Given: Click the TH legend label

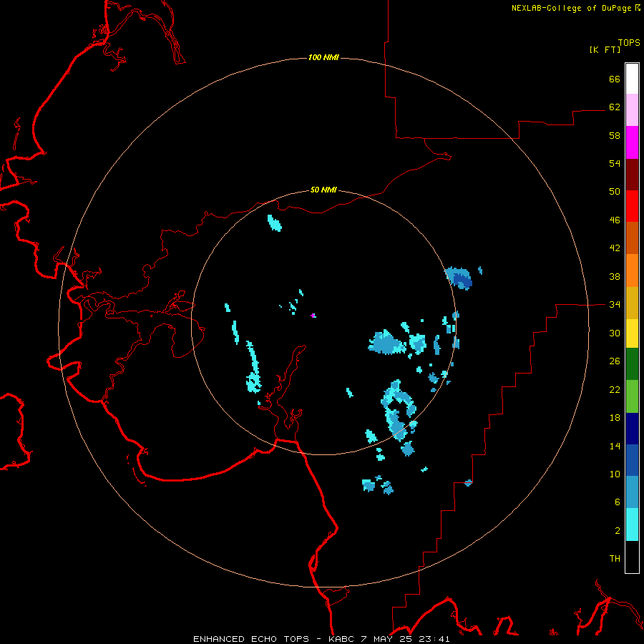Looking at the screenshot, I should (615, 559).
